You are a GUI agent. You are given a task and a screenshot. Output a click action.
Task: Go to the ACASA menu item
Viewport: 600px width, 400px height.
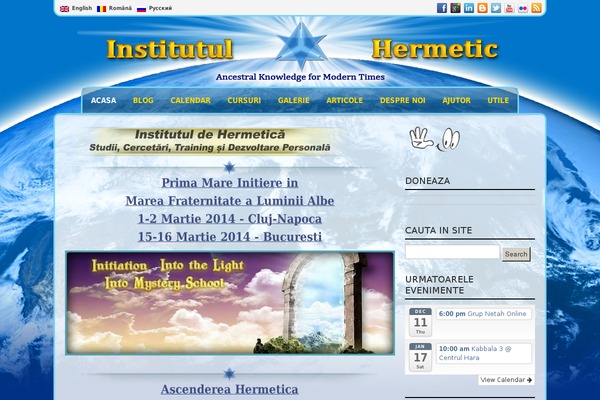(103, 100)
